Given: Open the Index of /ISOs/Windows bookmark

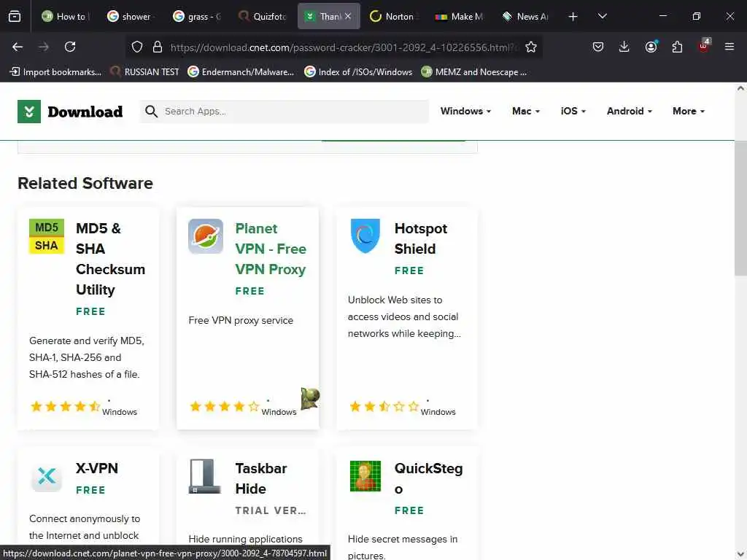Looking at the screenshot, I should click(x=358, y=72).
